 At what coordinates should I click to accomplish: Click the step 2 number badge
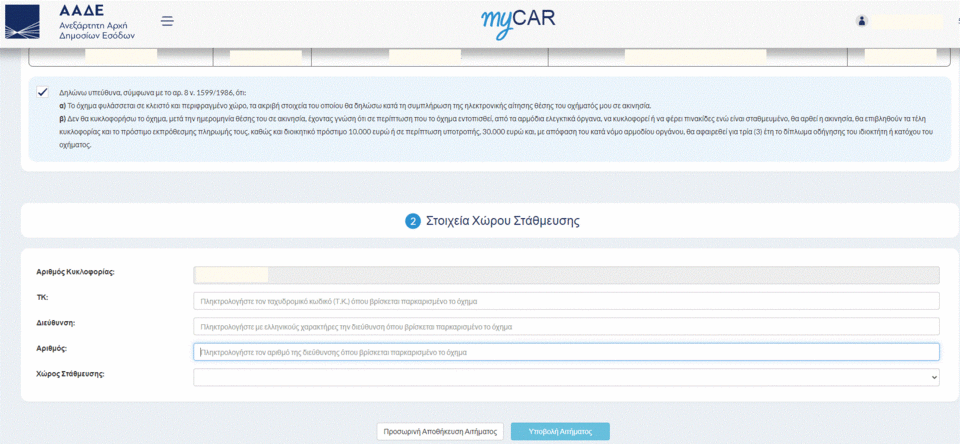coord(413,220)
